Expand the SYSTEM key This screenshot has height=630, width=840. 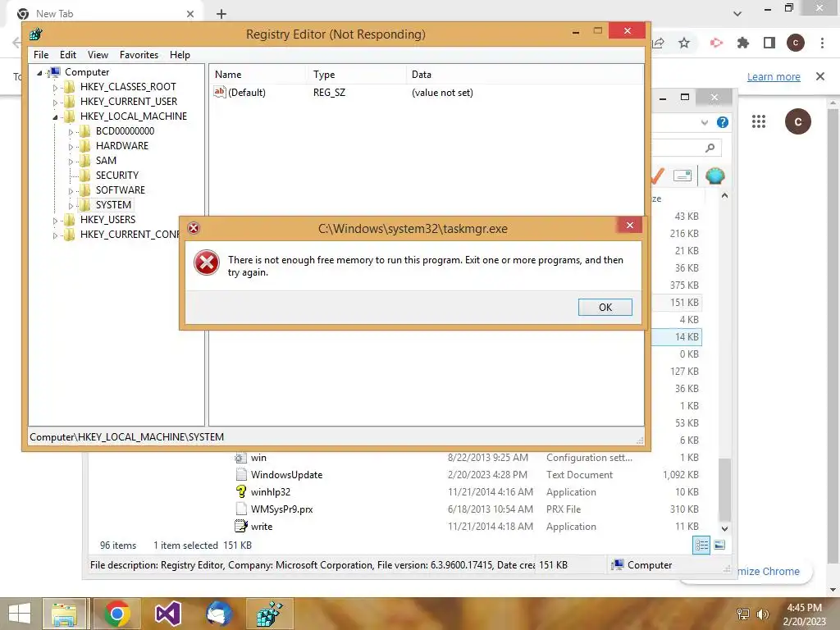click(x=71, y=205)
